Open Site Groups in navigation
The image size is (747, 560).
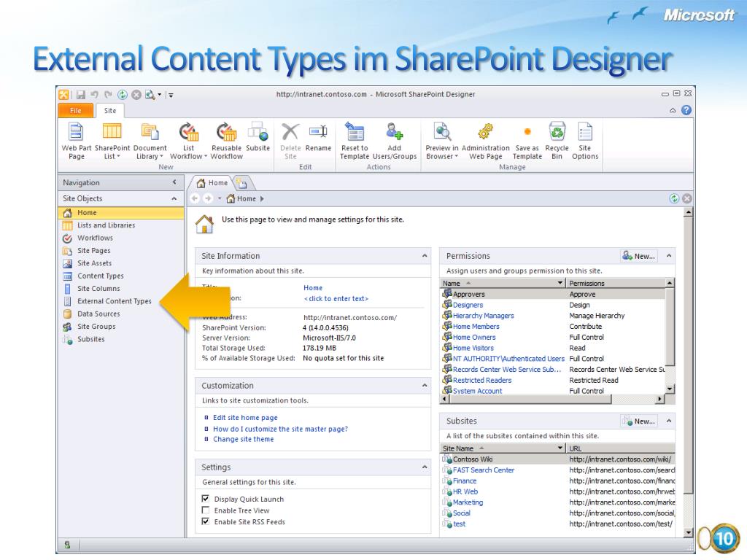[x=96, y=327]
